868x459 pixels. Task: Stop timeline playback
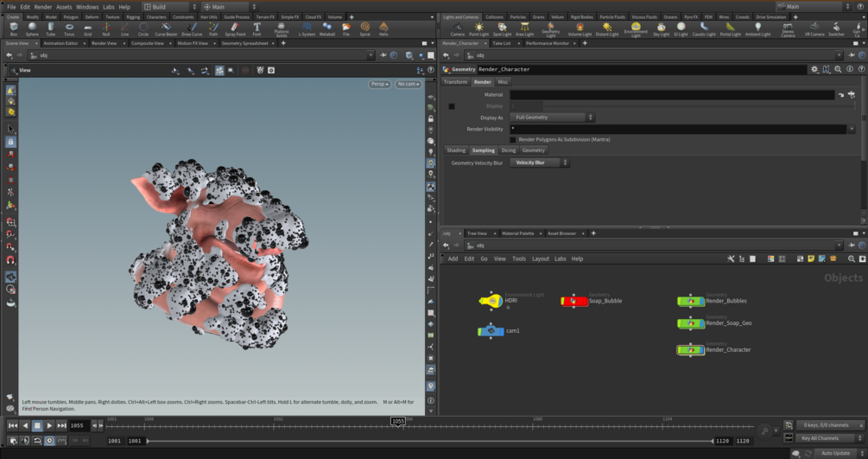point(37,426)
